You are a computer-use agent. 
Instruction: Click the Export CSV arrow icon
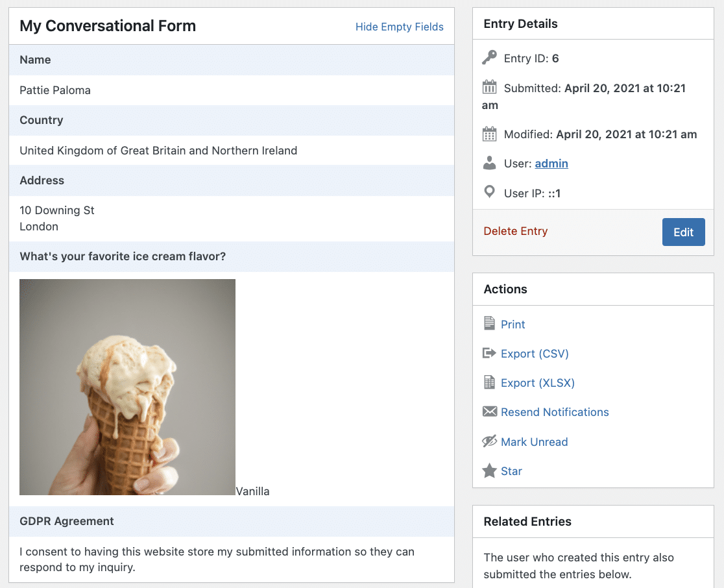(489, 353)
